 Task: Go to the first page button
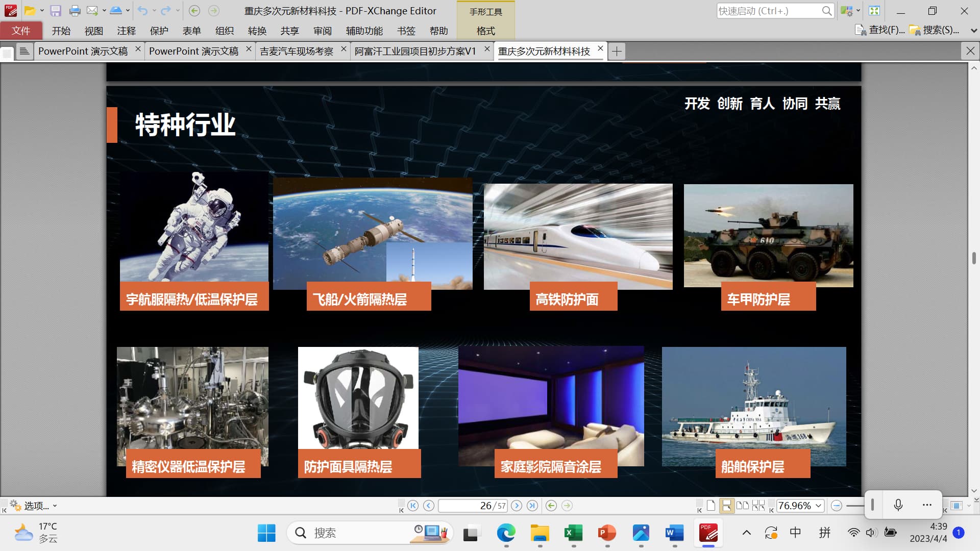pyautogui.click(x=413, y=506)
